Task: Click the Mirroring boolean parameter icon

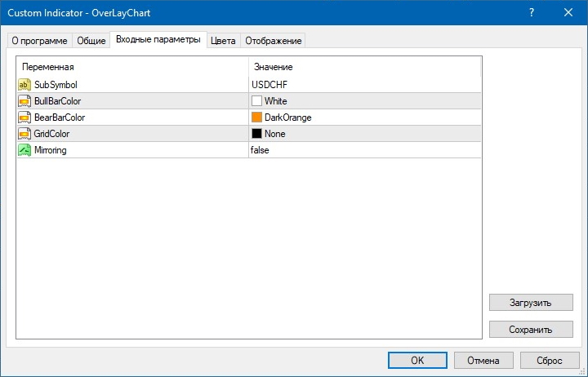Action: [x=24, y=150]
